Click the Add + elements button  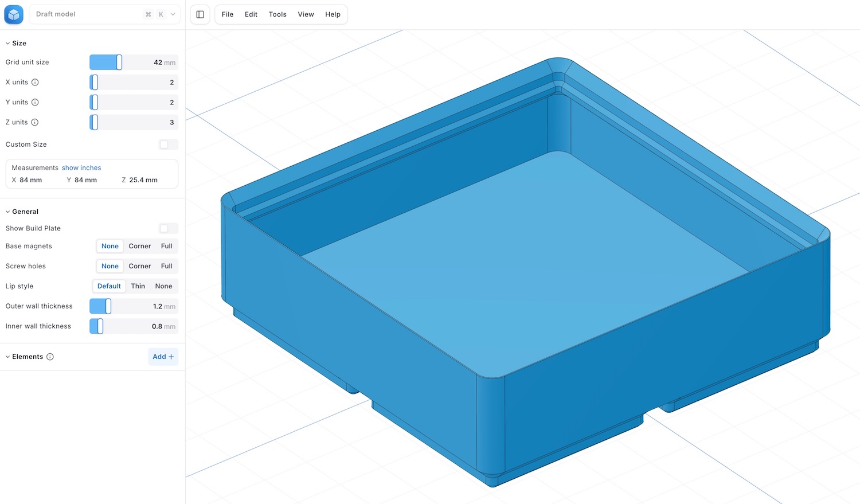(x=163, y=357)
